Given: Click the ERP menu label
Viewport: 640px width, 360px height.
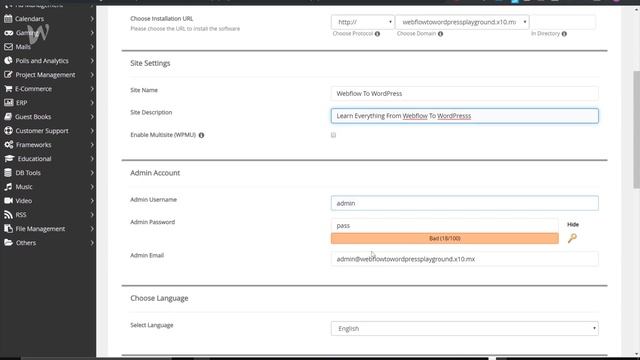Looking at the screenshot, I should pos(21,103).
